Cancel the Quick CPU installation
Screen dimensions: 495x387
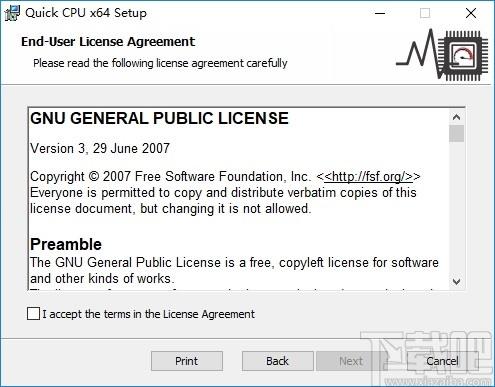tap(442, 361)
